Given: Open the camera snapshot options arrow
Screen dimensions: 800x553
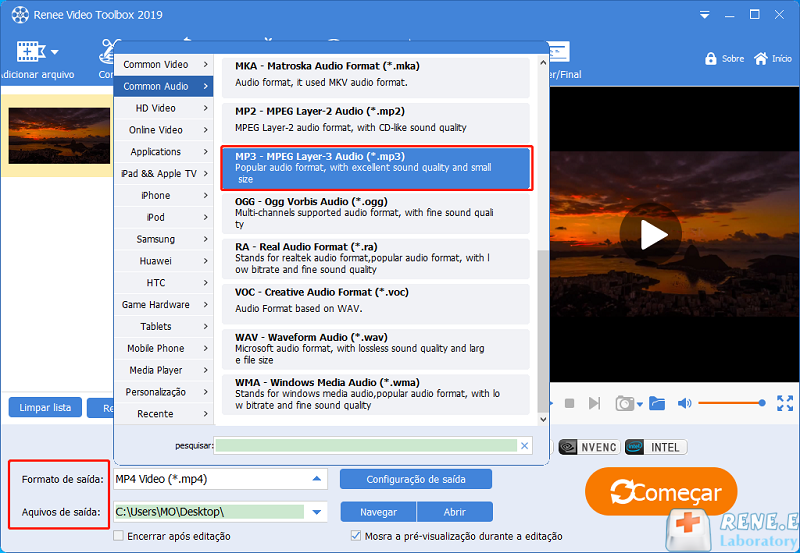Looking at the screenshot, I should 640,405.
